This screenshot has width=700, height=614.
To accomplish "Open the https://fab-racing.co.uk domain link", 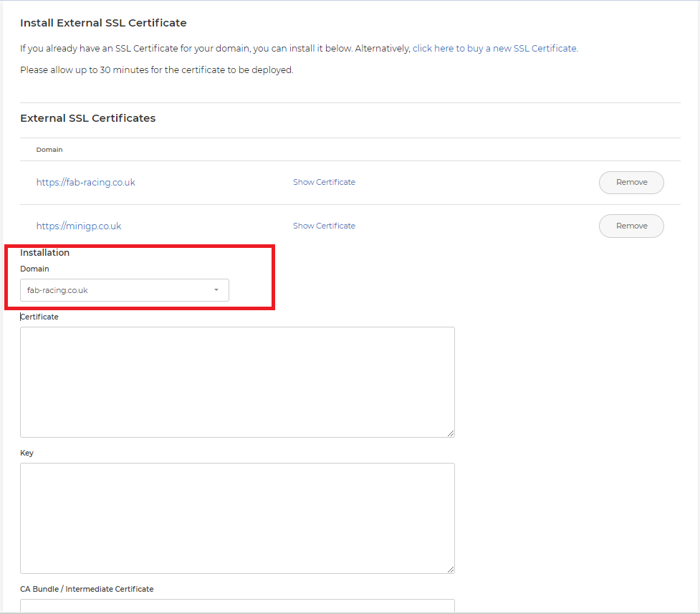I will click(86, 182).
